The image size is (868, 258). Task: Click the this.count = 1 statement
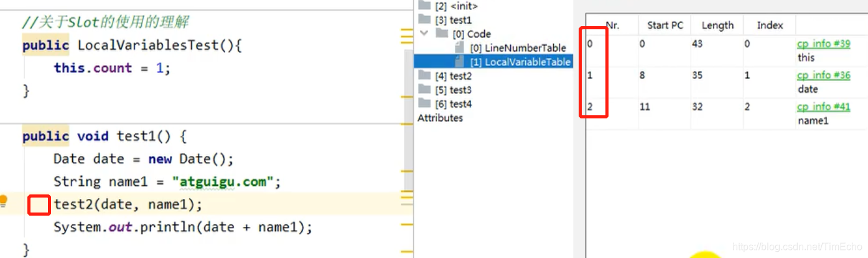point(112,68)
